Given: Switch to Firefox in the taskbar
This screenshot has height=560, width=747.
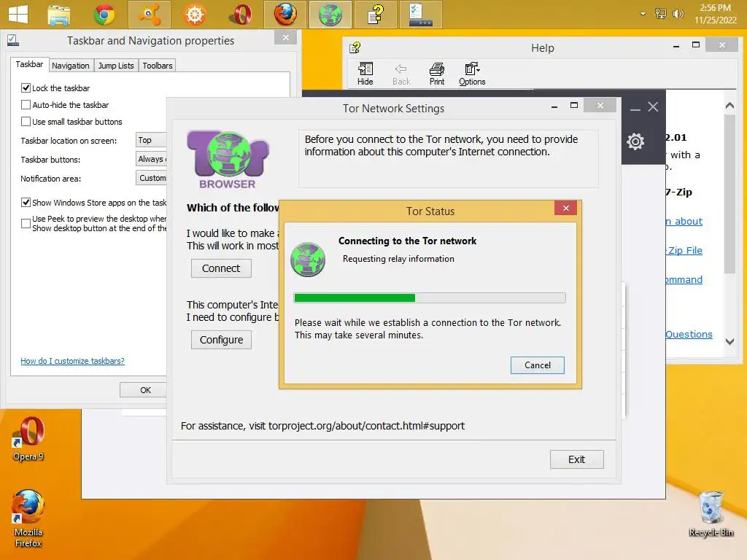Looking at the screenshot, I should [285, 15].
